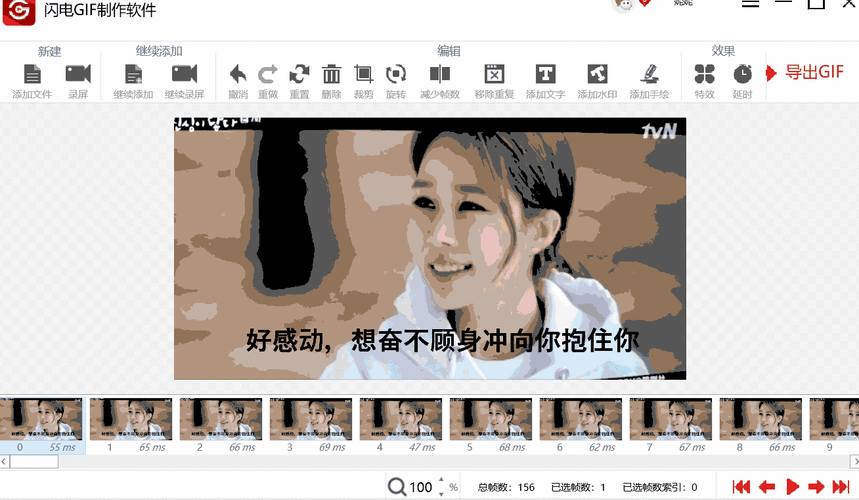Select frame 3 thumbnail (69 ms)
This screenshot has height=500, width=859.
tap(311, 419)
